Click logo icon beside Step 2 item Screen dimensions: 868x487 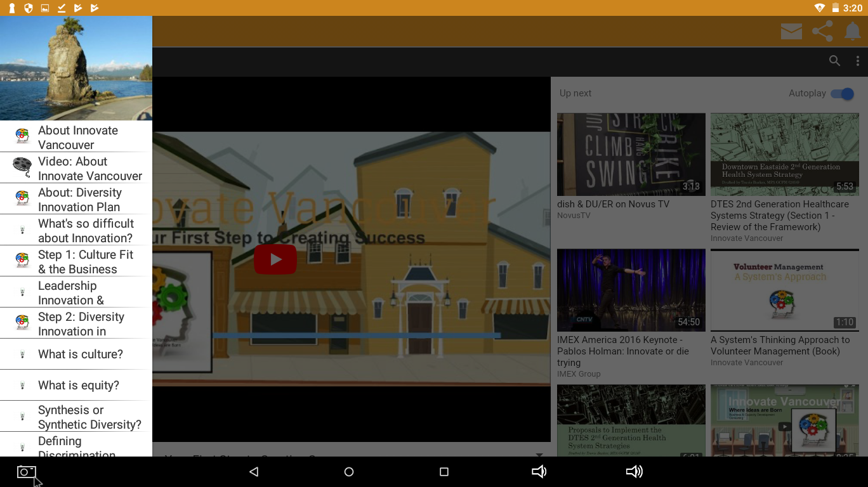pyautogui.click(x=22, y=323)
